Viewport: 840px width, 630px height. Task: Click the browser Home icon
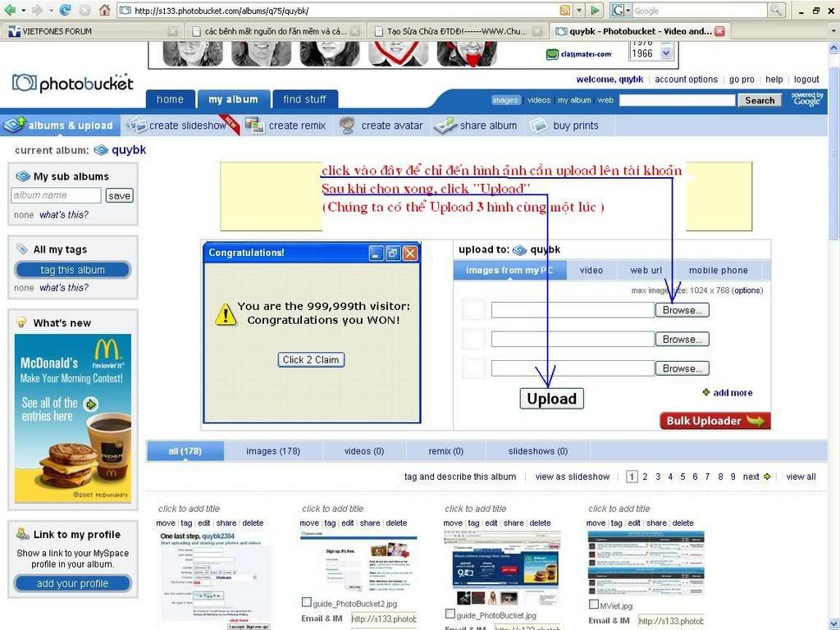click(105, 10)
